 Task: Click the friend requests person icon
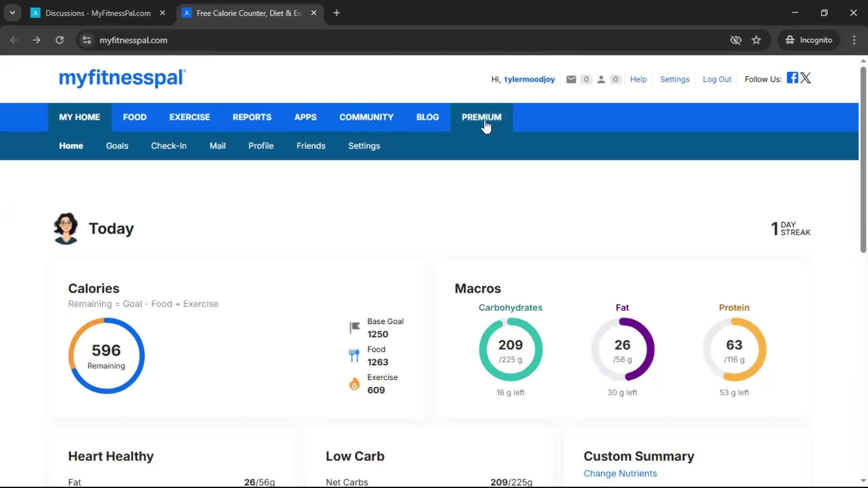(601, 80)
